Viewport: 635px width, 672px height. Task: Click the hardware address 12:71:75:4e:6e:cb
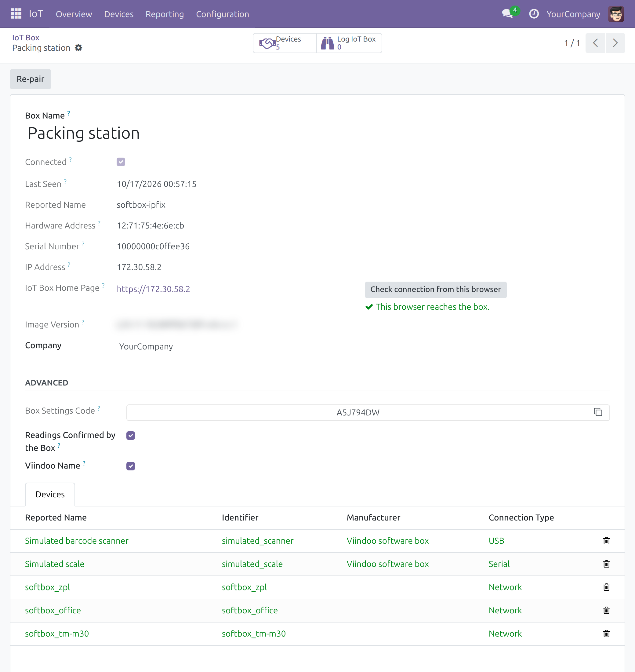coord(150,226)
